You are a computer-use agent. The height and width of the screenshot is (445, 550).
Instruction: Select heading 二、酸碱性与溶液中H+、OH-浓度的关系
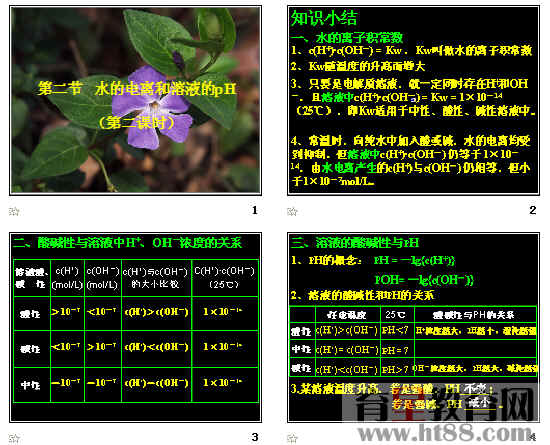[128, 242]
